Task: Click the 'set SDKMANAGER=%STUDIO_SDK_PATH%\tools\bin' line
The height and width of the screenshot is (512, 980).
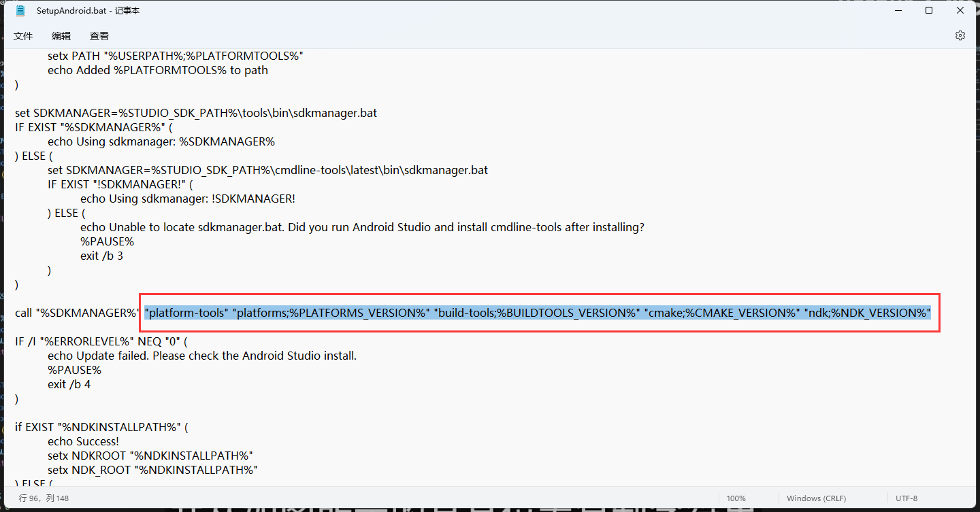Action: click(196, 113)
